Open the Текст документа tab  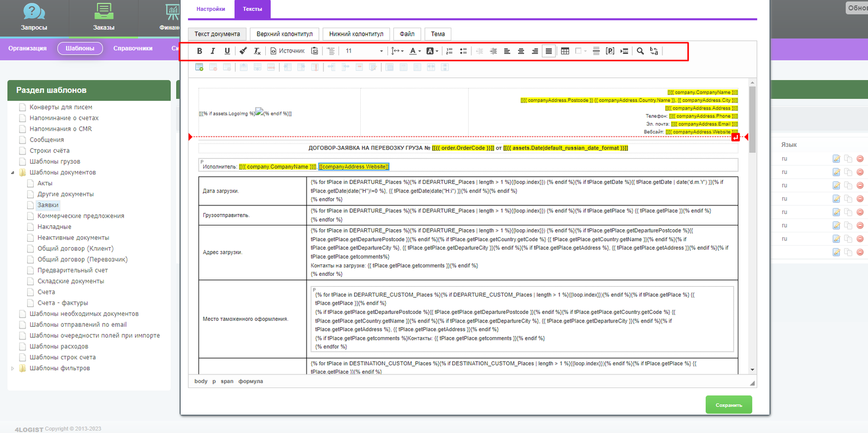217,34
